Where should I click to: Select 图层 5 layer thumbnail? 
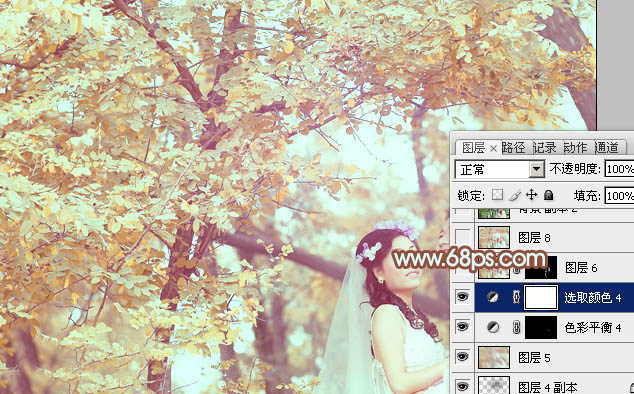(494, 357)
